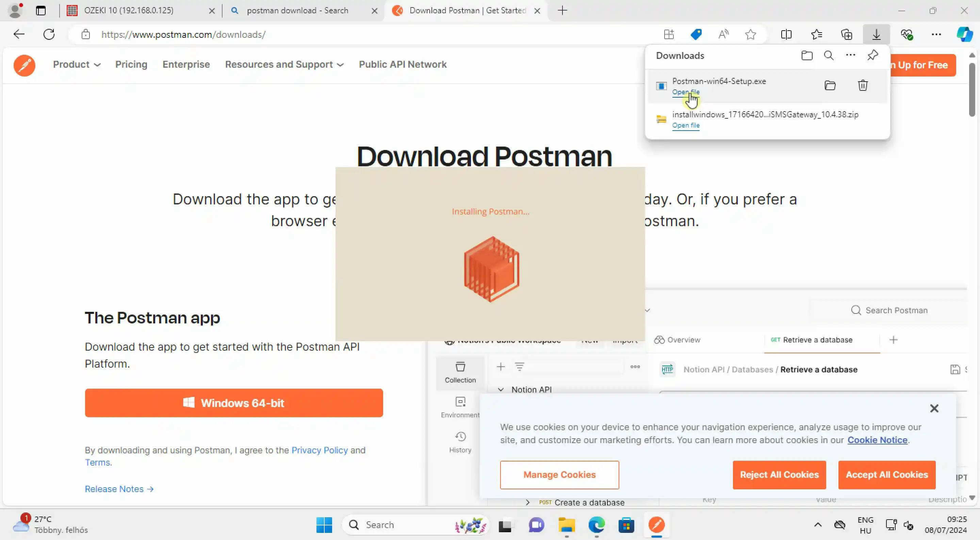
Task: Open Browser essentials heart icon
Action: click(x=907, y=34)
